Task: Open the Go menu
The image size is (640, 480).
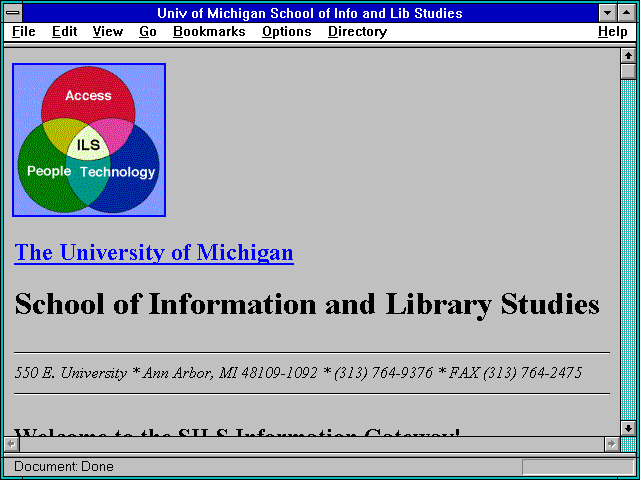Action: point(148,32)
